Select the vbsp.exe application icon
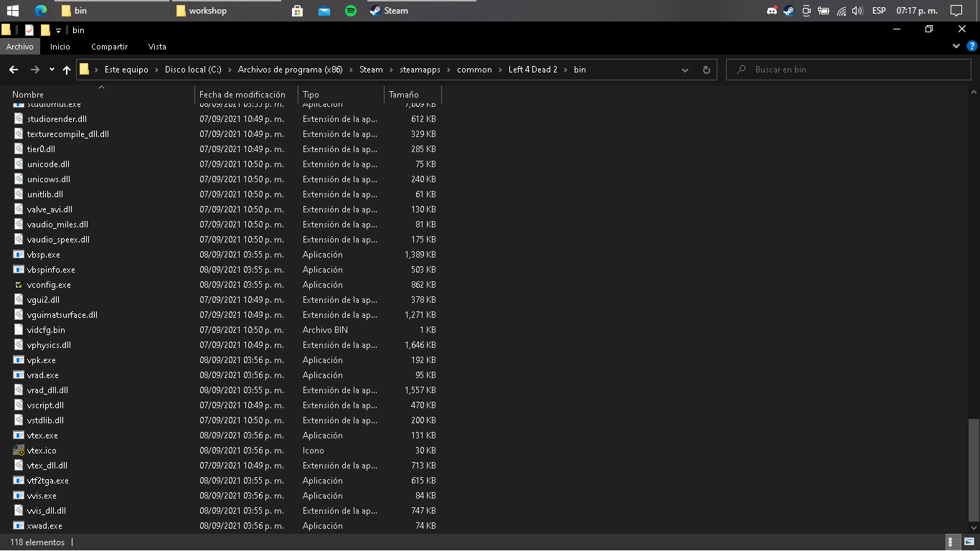The width and height of the screenshot is (980, 551). tap(19, 255)
